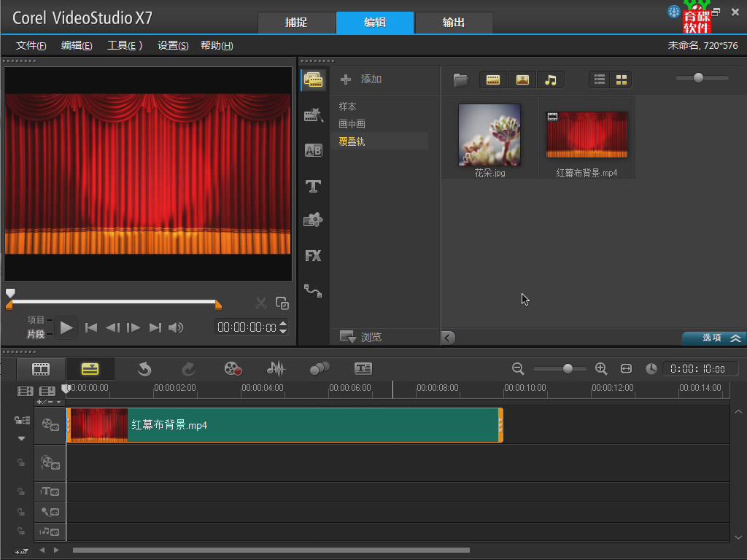Toggle showing photos in the library
This screenshot has width=747, height=560.
pyautogui.click(x=522, y=80)
